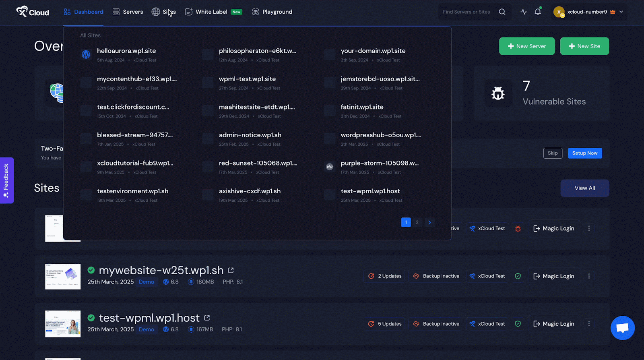Select philosopherston-e6kt site
Screen dimensions: 644x360
tap(258, 51)
